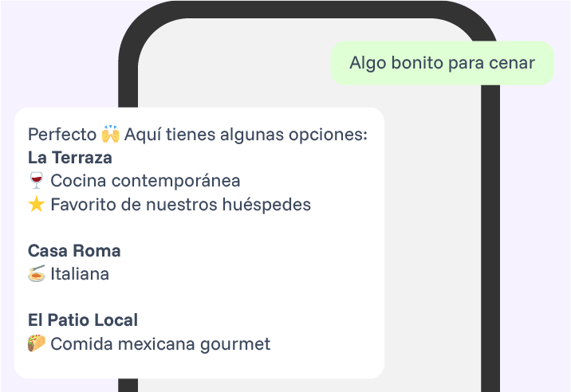Select the La Terraza restaurant name

click(70, 158)
